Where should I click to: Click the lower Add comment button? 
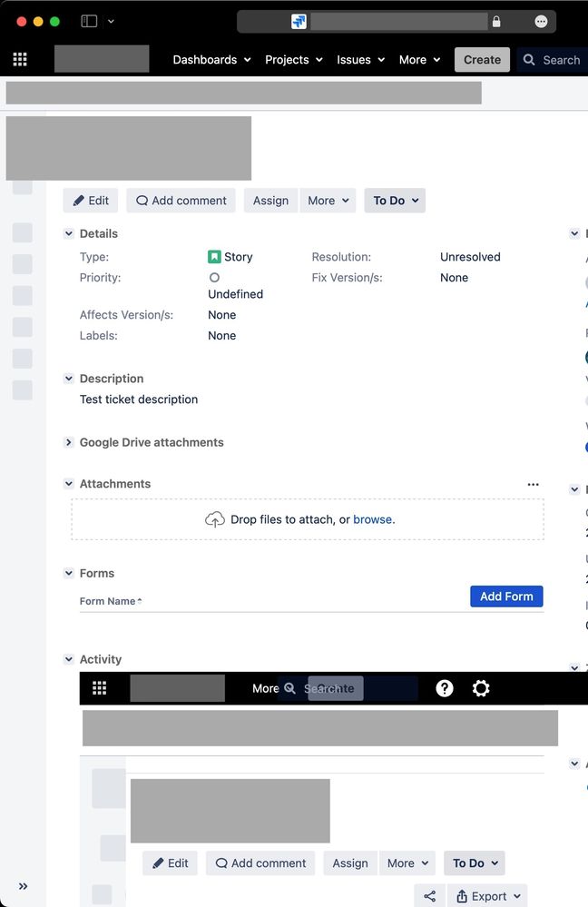coord(260,863)
